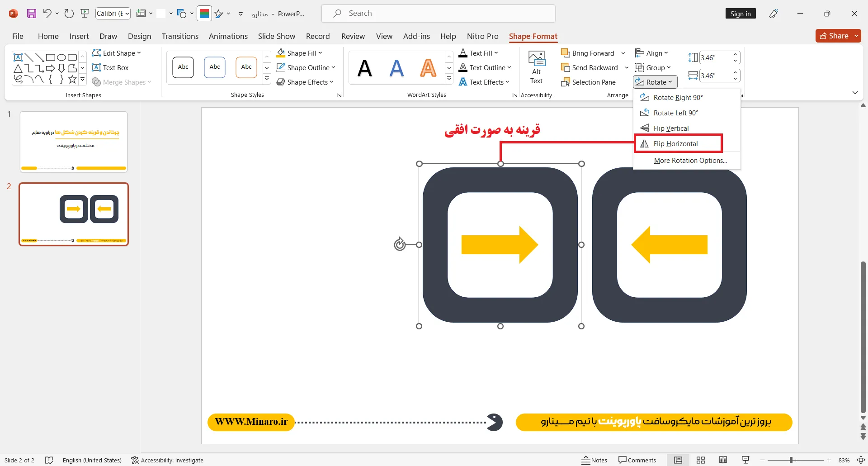Open the Selection Pane

[x=588, y=82]
